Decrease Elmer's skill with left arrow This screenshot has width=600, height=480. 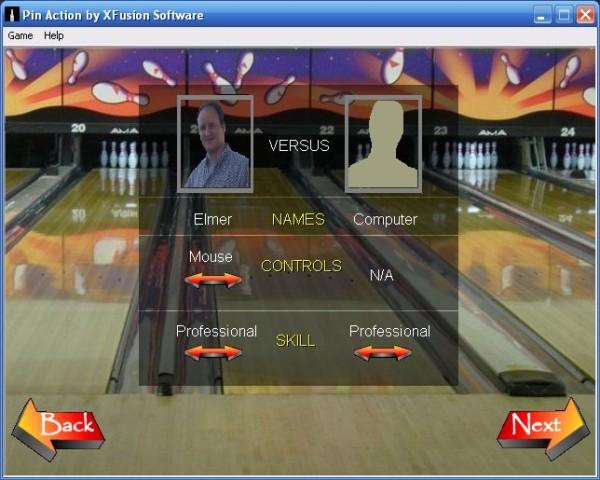click(x=195, y=353)
